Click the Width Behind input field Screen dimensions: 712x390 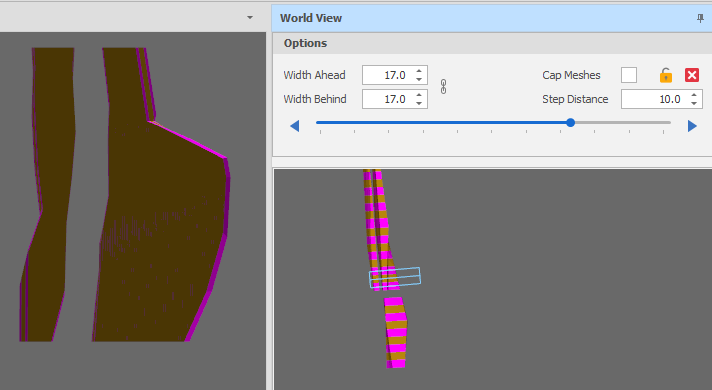click(388, 99)
